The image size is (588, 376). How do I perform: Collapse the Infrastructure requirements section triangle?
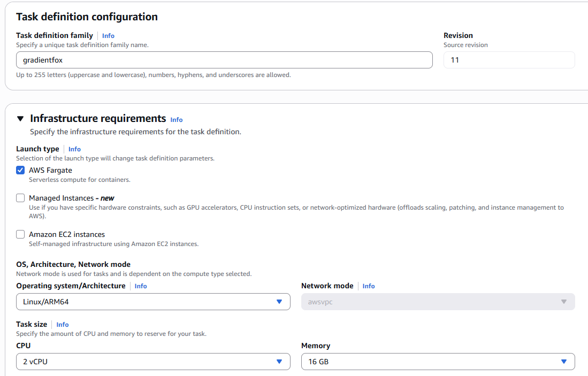pos(20,119)
